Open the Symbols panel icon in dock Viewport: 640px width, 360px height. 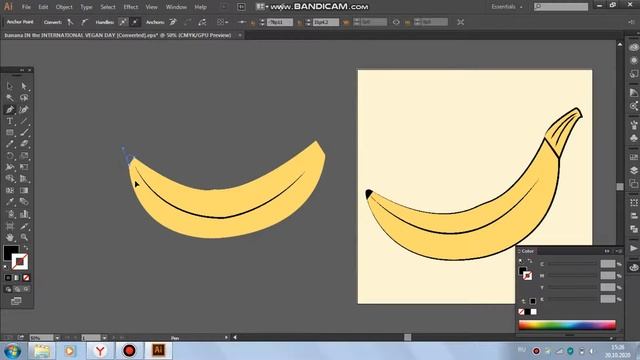633,139
